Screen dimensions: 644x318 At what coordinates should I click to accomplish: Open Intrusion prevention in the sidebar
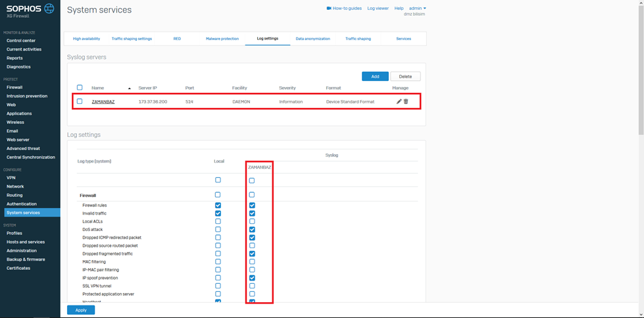click(x=27, y=96)
